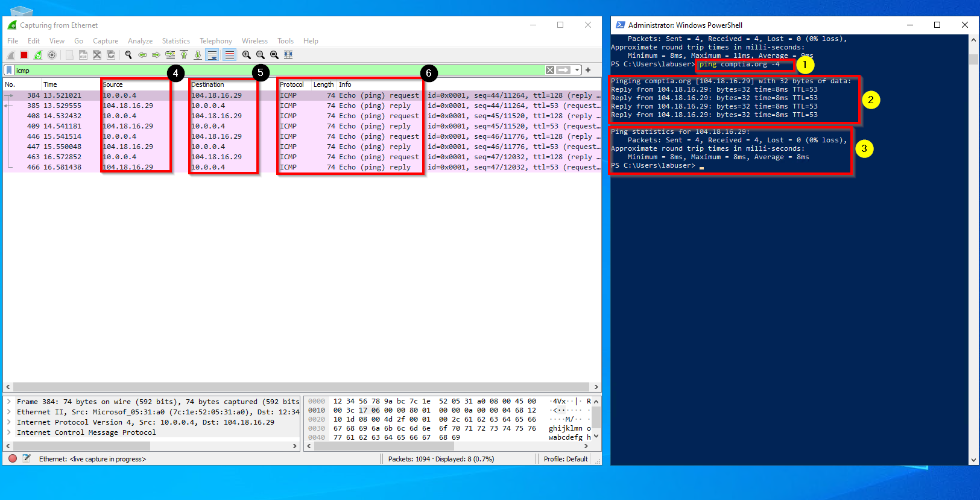Screen dimensions: 980x500
Task: Sort by Length column header
Action: coord(324,84)
